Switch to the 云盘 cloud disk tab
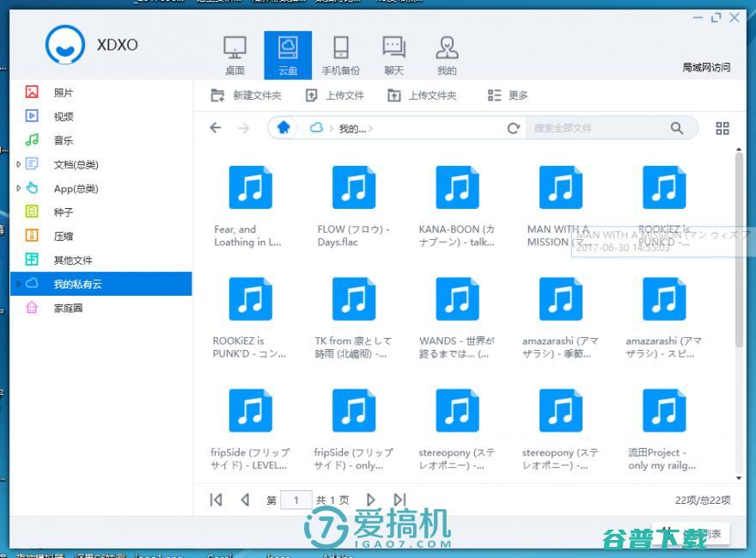Viewport: 756px width, 558px height. point(288,56)
